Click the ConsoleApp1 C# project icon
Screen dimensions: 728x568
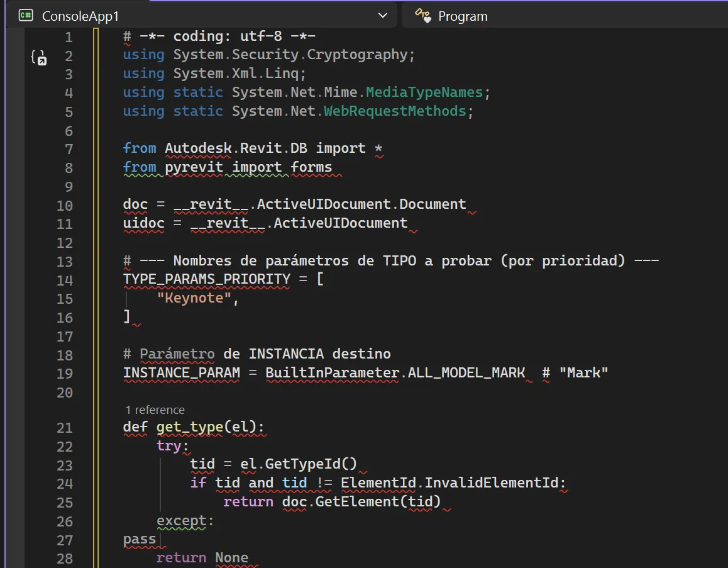pos(26,15)
